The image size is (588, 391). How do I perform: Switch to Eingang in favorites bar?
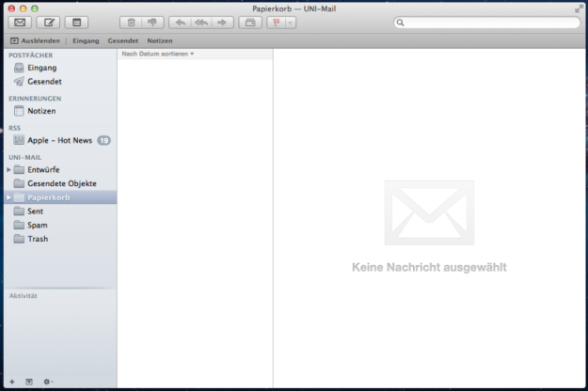click(x=86, y=41)
